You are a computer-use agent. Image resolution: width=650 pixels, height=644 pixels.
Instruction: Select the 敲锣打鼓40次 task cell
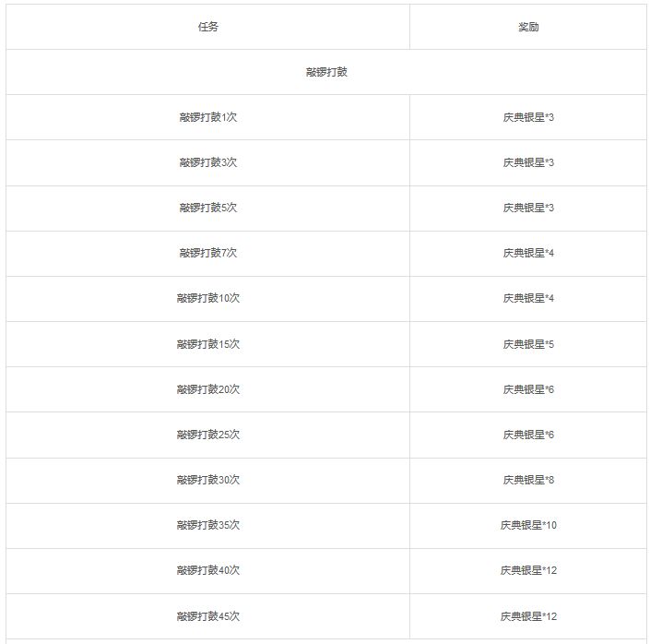click(208, 570)
